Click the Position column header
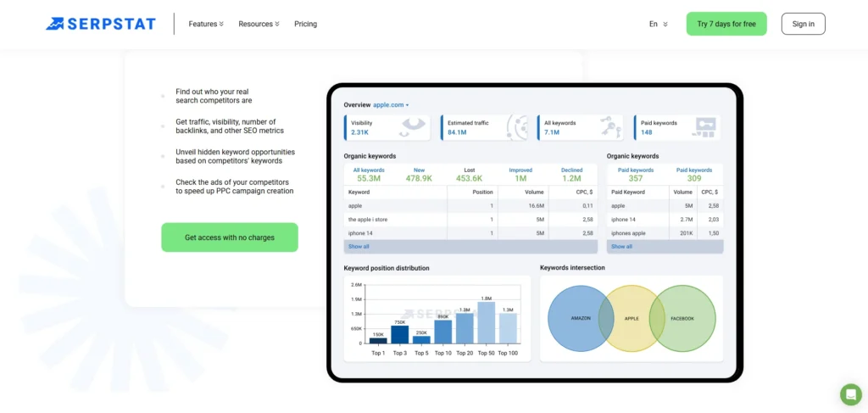Image resolution: width=868 pixels, height=413 pixels. pyautogui.click(x=472, y=193)
